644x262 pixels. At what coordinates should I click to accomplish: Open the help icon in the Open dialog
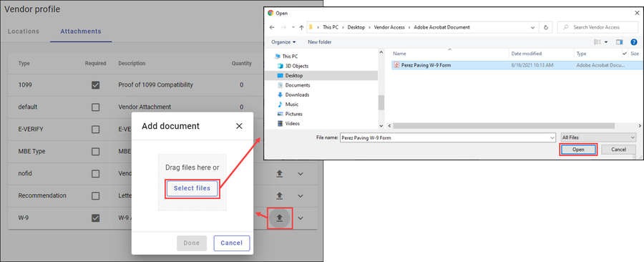tap(634, 42)
